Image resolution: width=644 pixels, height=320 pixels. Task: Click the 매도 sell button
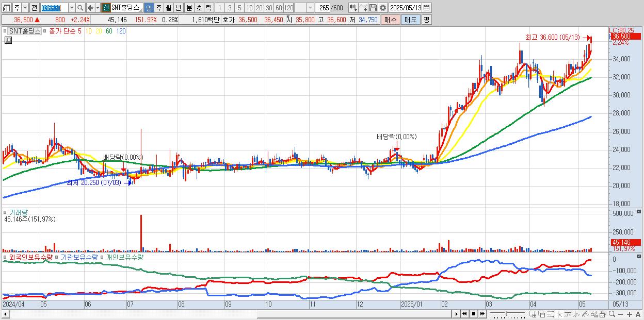click(x=410, y=20)
